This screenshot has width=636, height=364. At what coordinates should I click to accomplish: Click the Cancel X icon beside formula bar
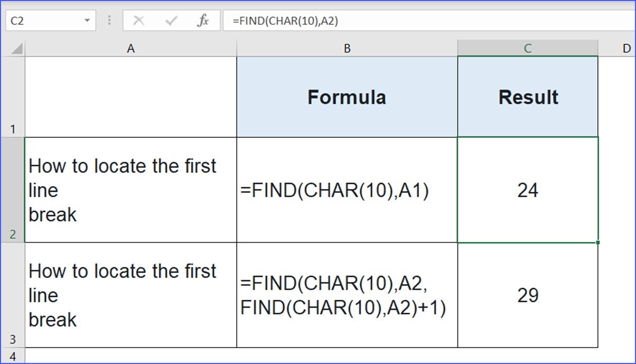coord(139,21)
